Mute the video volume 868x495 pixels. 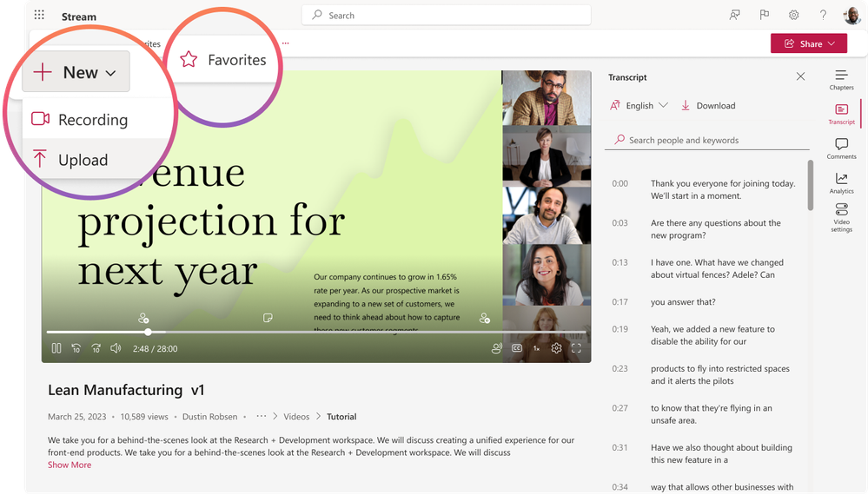[x=116, y=348]
